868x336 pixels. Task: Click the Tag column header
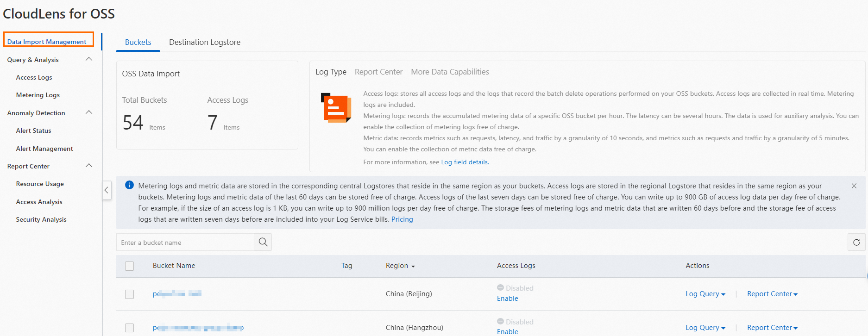click(x=347, y=266)
